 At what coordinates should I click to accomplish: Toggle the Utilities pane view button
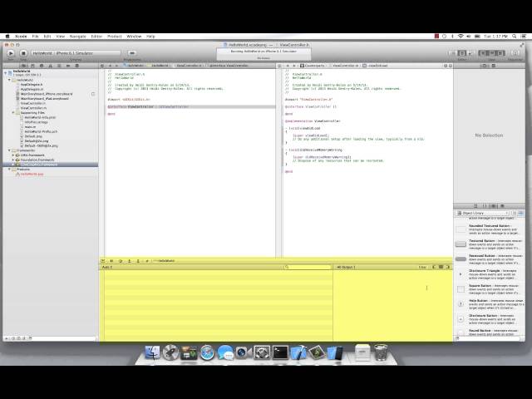click(x=500, y=53)
